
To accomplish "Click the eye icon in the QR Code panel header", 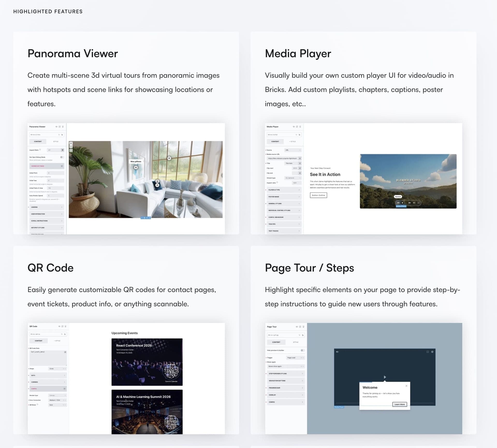I will pos(59,326).
